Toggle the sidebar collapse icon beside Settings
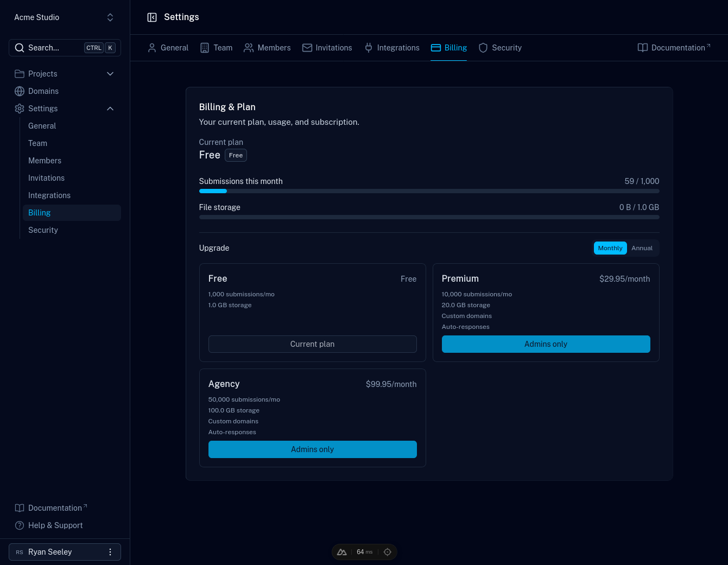 (152, 17)
